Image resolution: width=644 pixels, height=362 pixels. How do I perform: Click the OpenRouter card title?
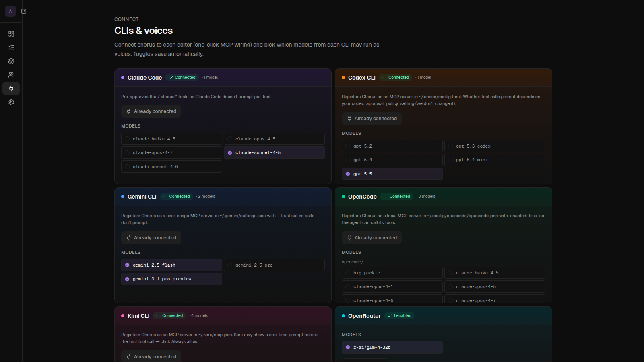click(x=364, y=316)
